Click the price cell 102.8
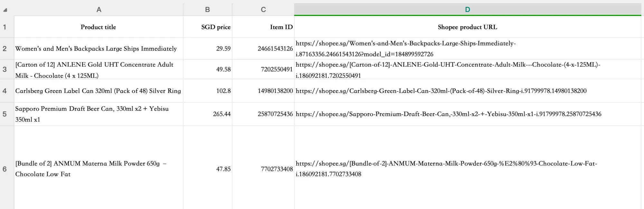Viewport: 644px width, 209px height. click(x=208, y=91)
